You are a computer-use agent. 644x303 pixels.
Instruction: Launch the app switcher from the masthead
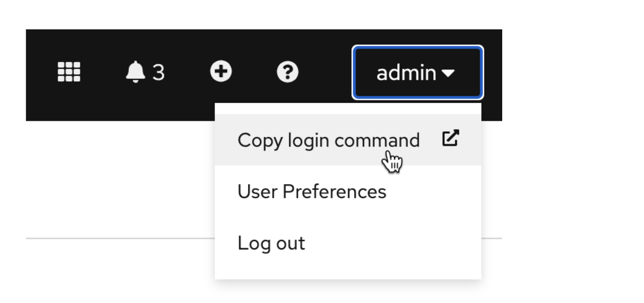click(69, 72)
